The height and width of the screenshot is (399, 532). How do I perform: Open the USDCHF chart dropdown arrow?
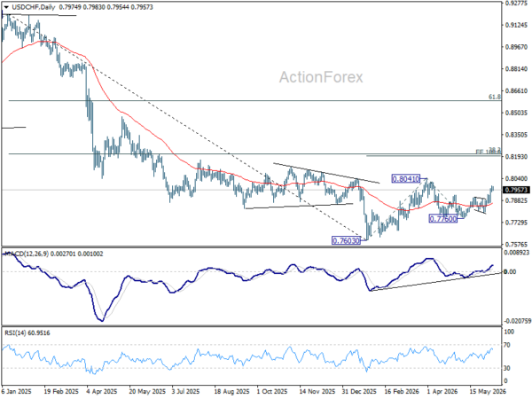click(6, 7)
